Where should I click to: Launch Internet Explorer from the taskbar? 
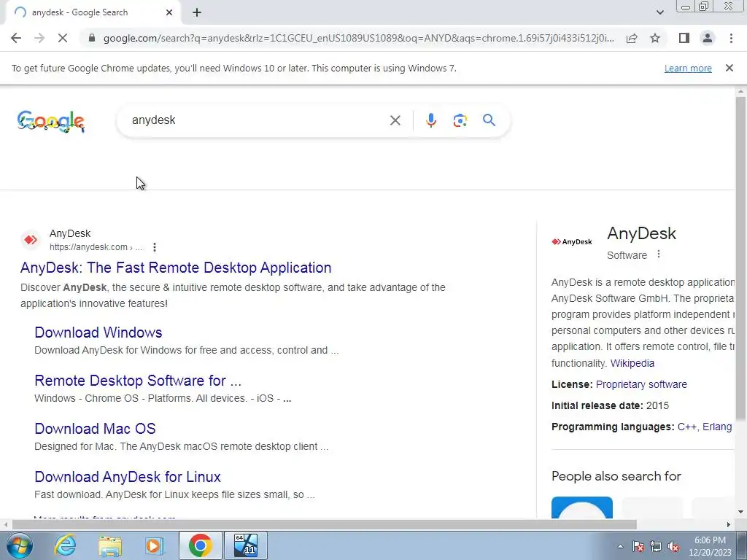point(65,545)
